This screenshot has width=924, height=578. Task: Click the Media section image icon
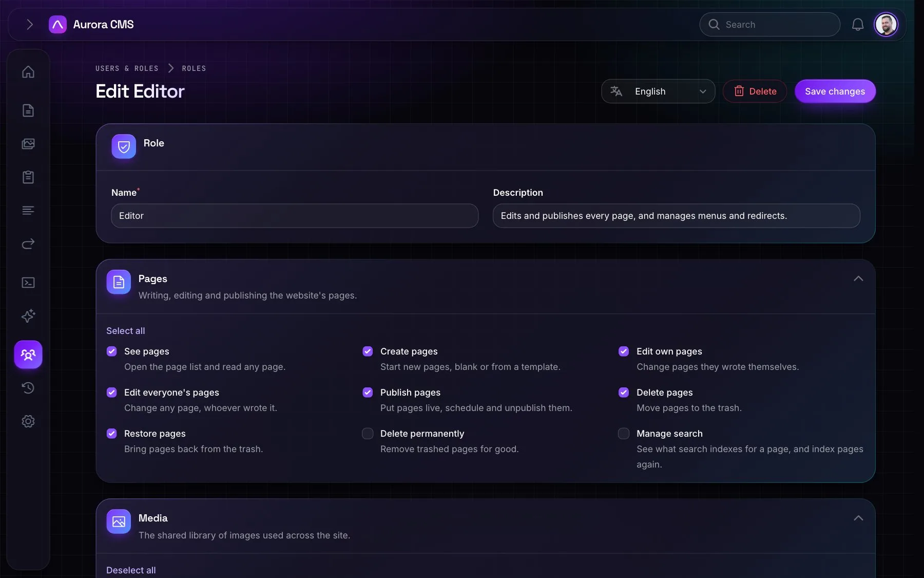coord(119,521)
